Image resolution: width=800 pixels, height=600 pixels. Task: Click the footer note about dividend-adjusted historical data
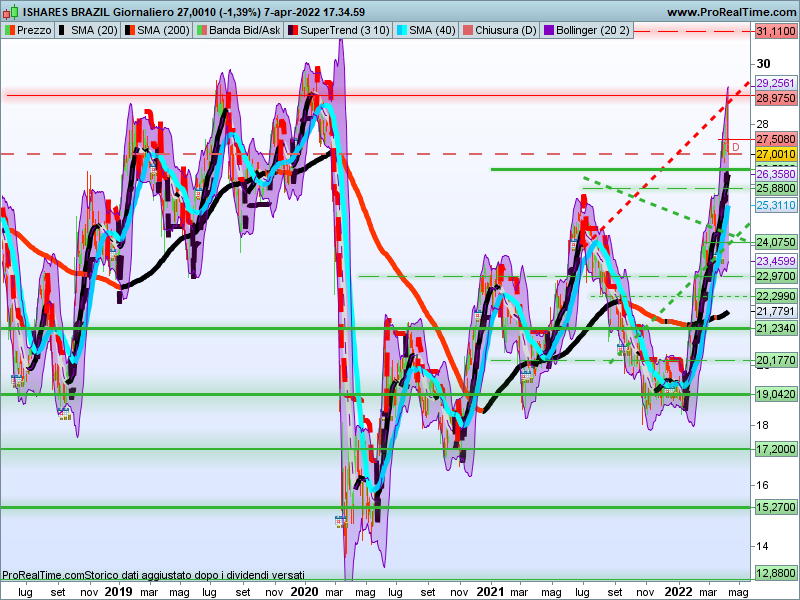click(153, 575)
